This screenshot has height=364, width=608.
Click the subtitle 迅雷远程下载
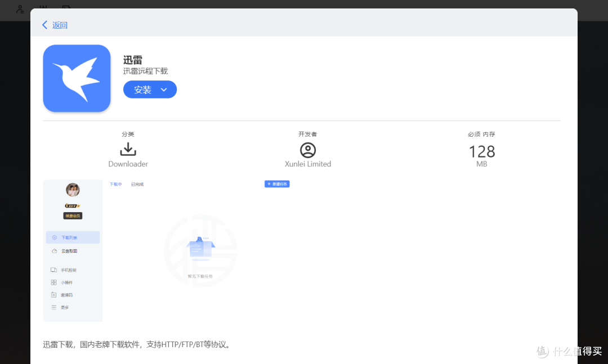[145, 71]
